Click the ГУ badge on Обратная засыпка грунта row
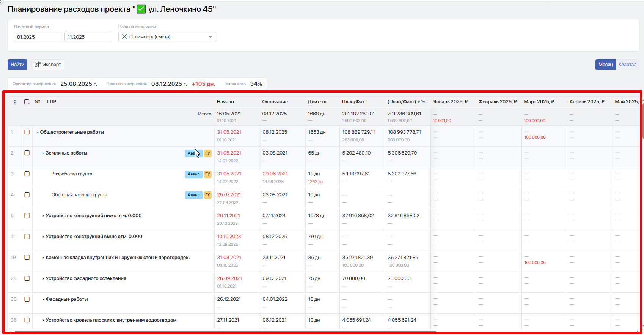 tap(207, 195)
